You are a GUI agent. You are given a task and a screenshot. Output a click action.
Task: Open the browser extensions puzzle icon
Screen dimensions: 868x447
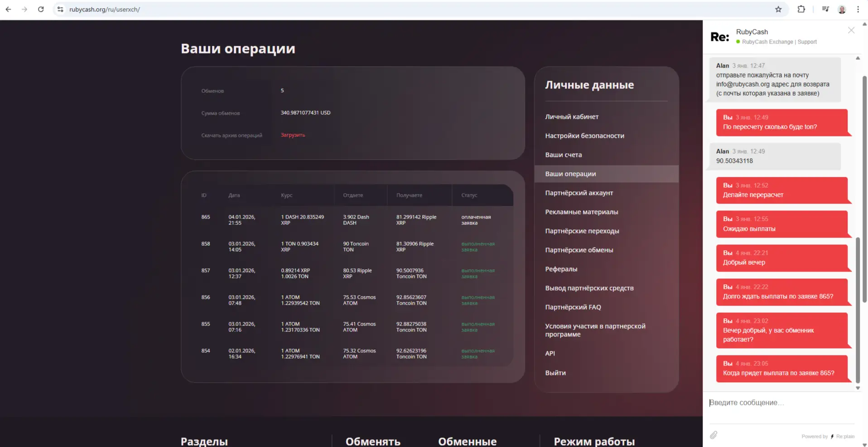[801, 9]
